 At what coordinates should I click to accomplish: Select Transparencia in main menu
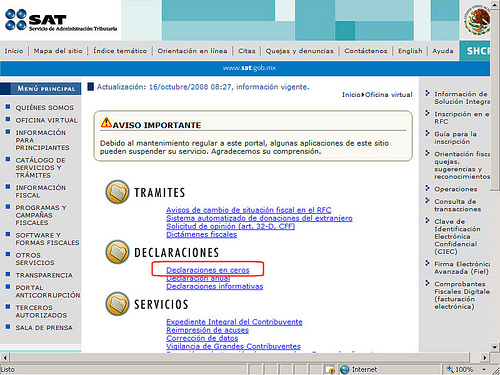point(44,275)
